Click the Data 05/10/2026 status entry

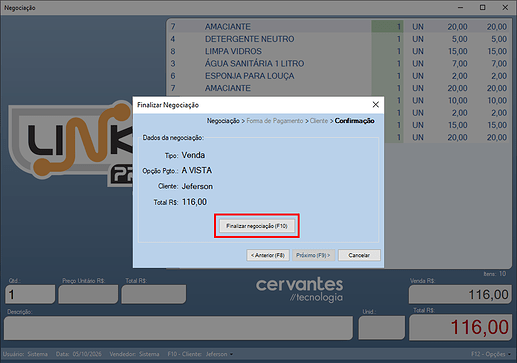79,354
